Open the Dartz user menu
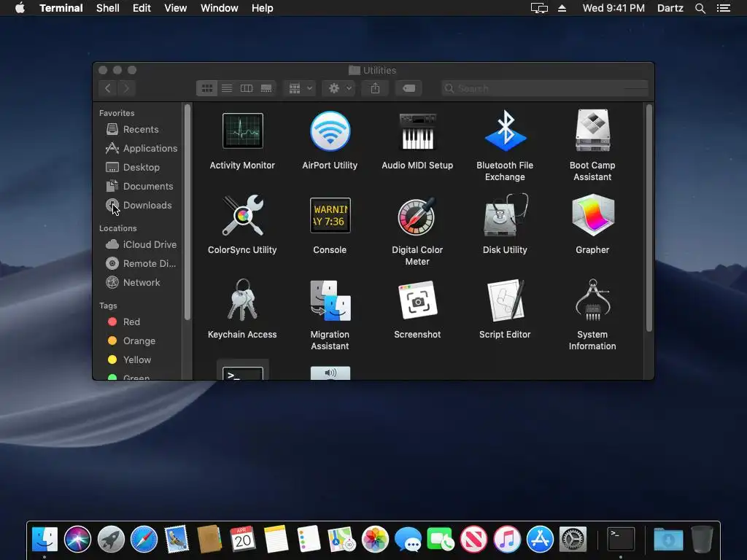Image resolution: width=747 pixels, height=560 pixels. click(670, 8)
